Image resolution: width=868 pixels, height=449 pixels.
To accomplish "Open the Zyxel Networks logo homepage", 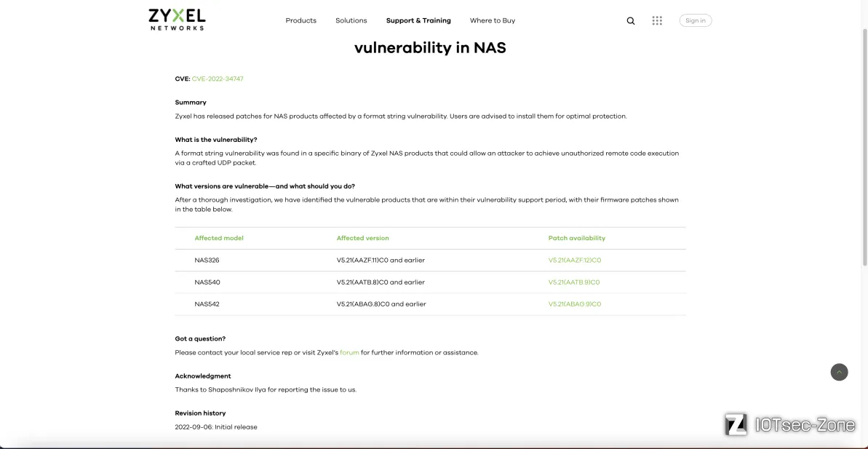I will click(177, 20).
